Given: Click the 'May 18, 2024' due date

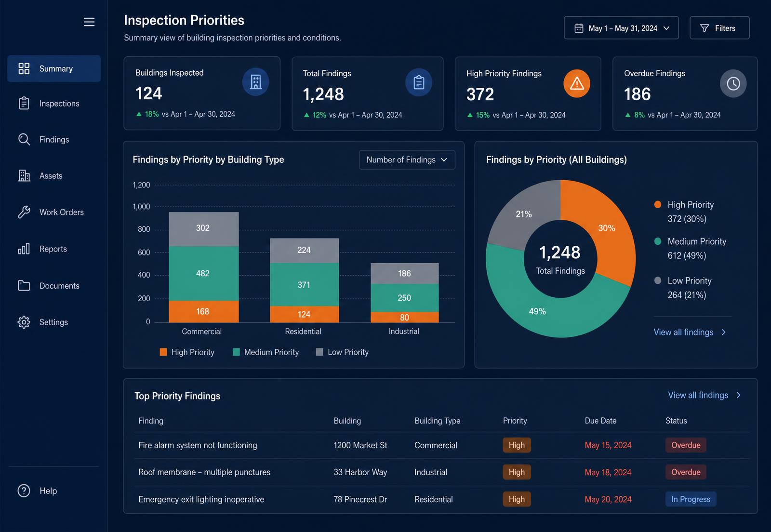Looking at the screenshot, I should [608, 472].
